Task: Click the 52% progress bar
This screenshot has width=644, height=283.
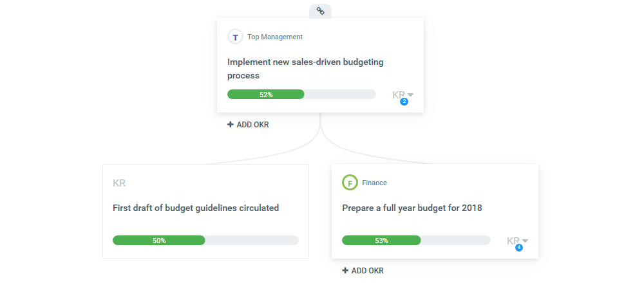Action: pos(301,95)
